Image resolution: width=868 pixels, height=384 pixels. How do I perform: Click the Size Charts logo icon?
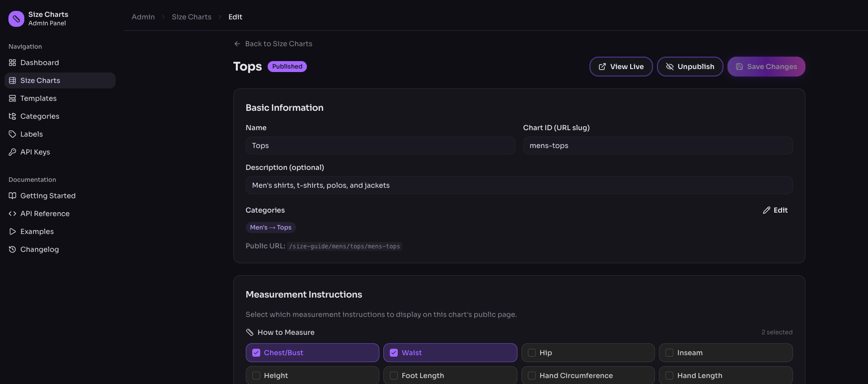(x=16, y=19)
